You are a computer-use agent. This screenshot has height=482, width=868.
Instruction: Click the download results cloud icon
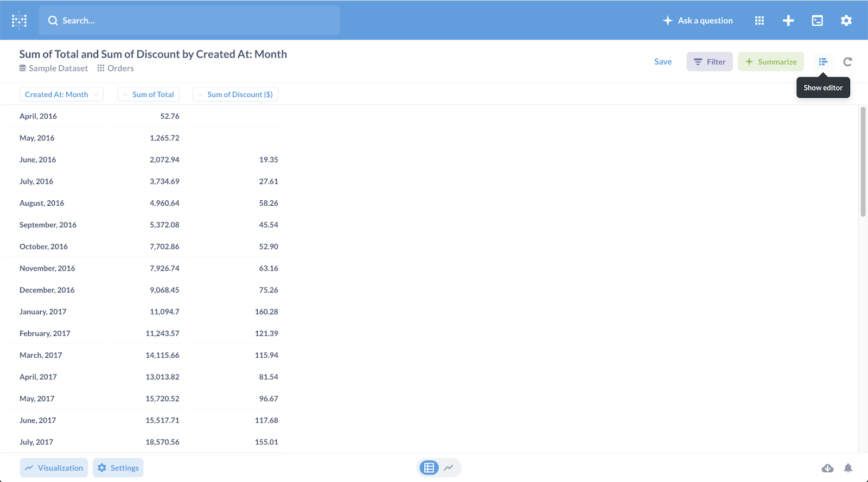point(827,468)
